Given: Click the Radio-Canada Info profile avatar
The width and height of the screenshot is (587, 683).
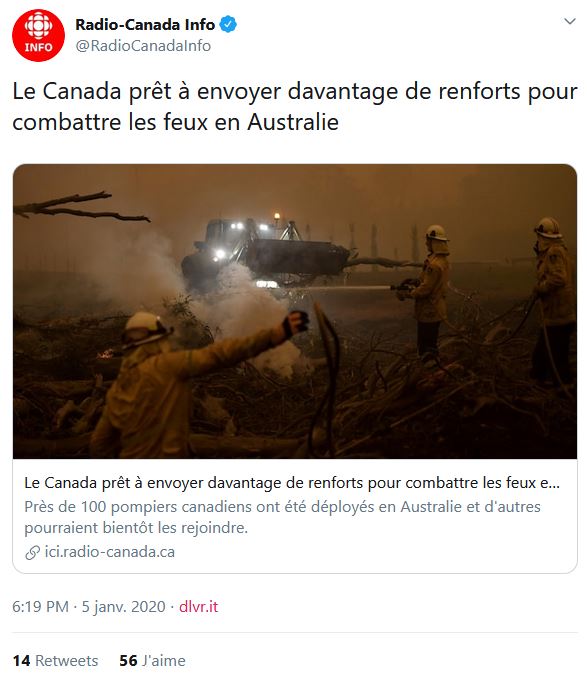Looking at the screenshot, I should tap(38, 35).
